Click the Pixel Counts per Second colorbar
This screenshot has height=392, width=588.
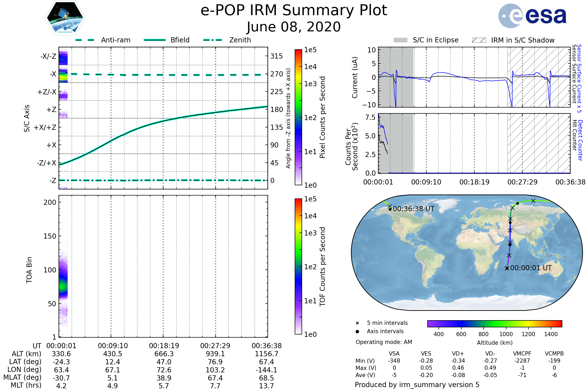click(x=298, y=117)
